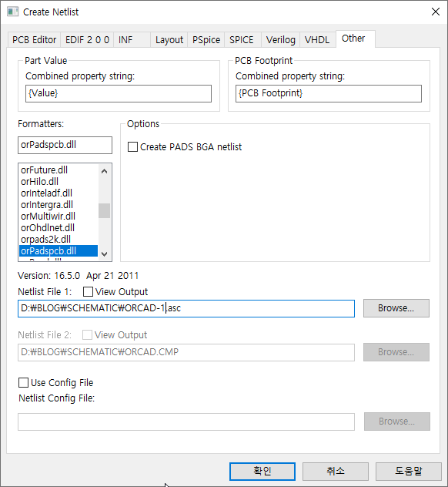
Task: Click the Create Netlist title bar icon
Action: tap(13, 12)
